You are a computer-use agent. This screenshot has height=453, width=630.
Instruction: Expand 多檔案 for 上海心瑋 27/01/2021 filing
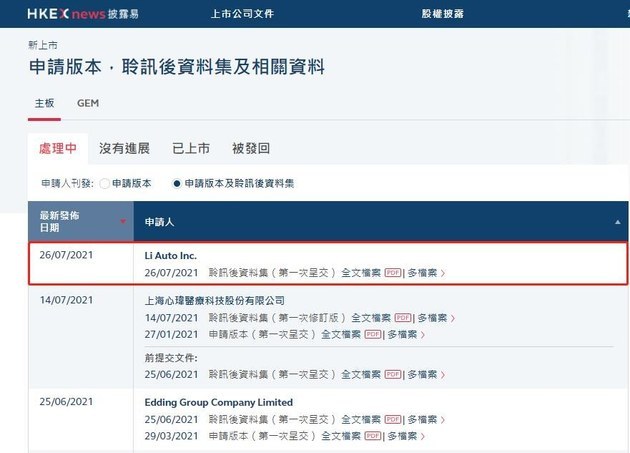406,334
